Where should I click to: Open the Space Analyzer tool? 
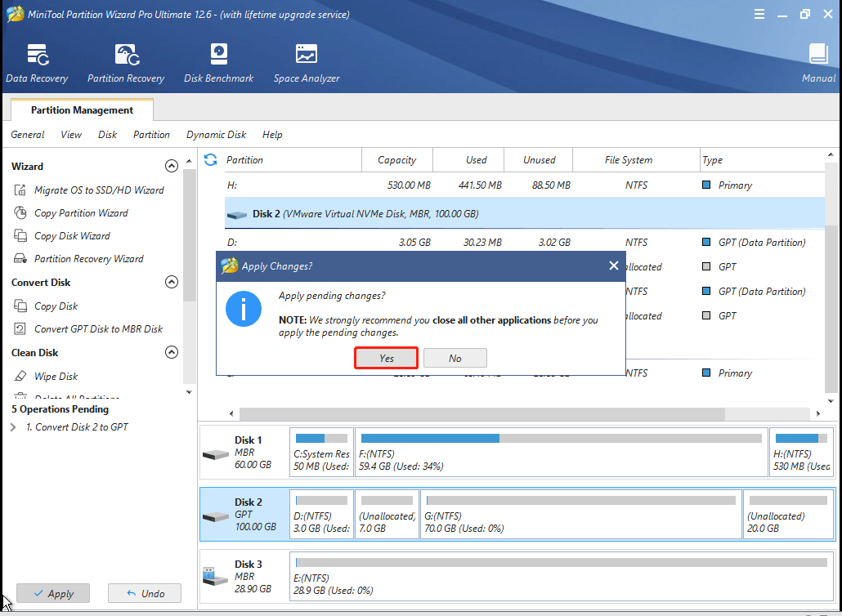click(307, 64)
